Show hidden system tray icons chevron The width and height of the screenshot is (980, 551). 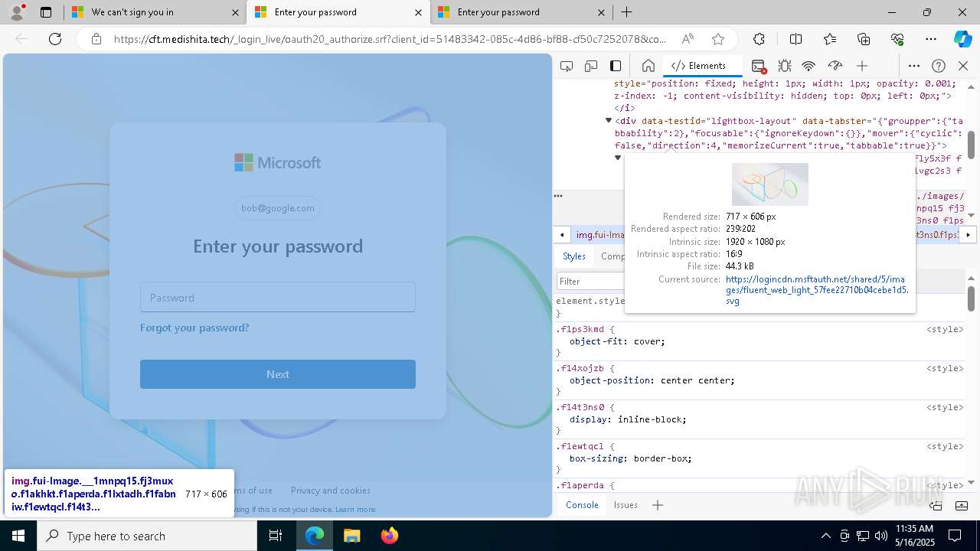pyautogui.click(x=825, y=536)
